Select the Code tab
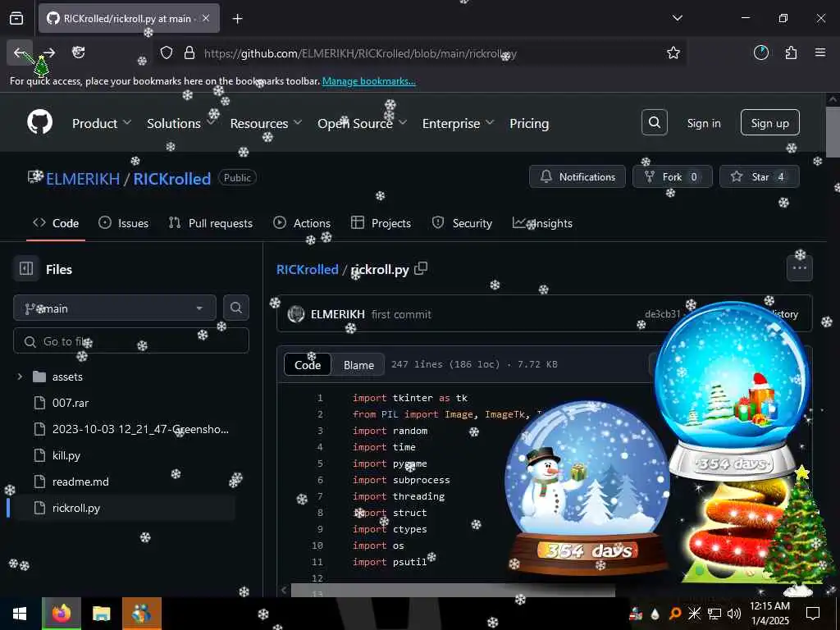 (56, 223)
